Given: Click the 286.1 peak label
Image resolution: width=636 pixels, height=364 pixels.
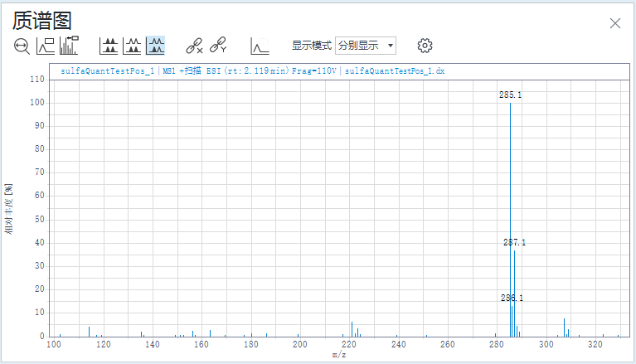Looking at the screenshot, I should 512,298.
